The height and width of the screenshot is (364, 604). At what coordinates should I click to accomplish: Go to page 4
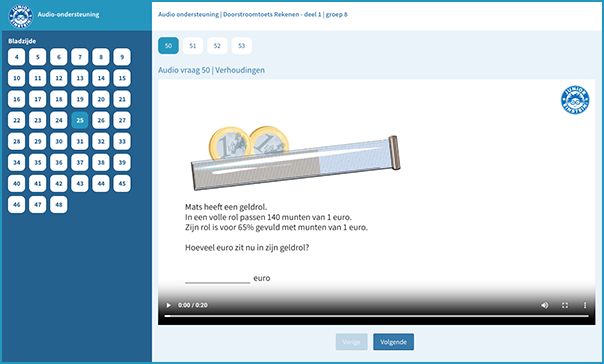(17, 57)
